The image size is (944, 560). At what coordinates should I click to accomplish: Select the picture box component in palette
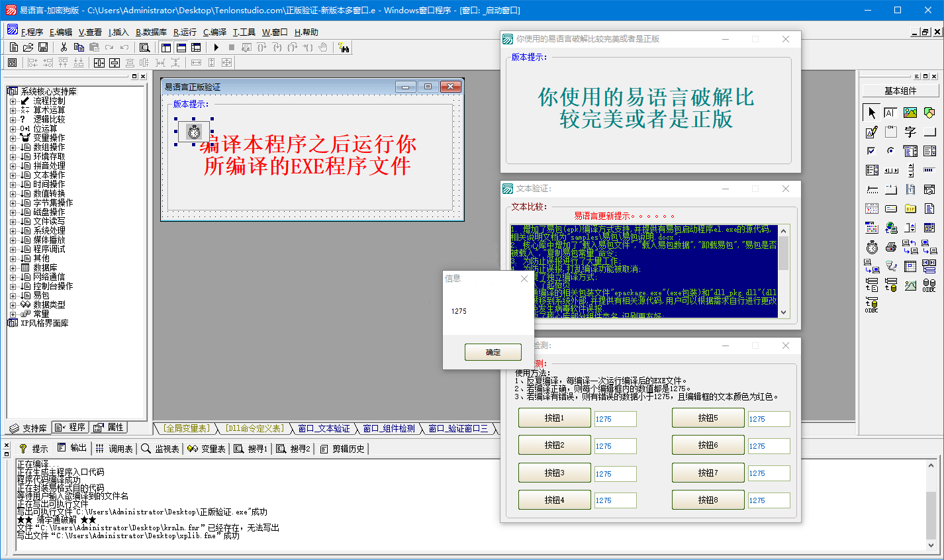pyautogui.click(x=910, y=113)
